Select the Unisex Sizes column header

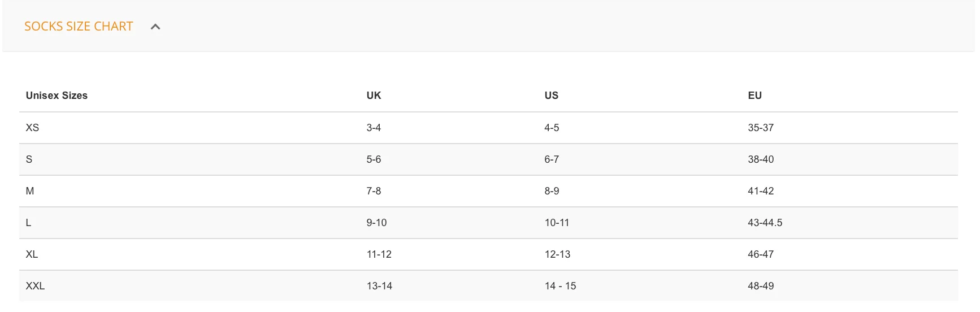tap(57, 96)
